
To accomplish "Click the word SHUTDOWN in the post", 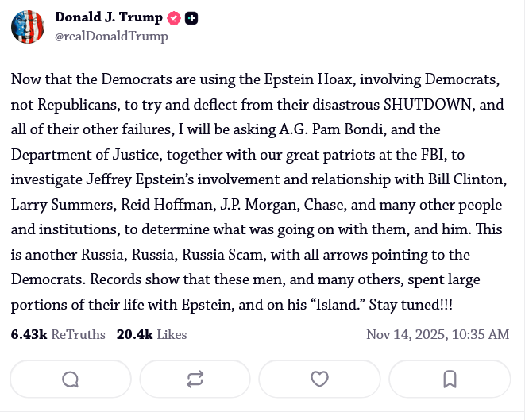I will pyautogui.click(x=427, y=105).
